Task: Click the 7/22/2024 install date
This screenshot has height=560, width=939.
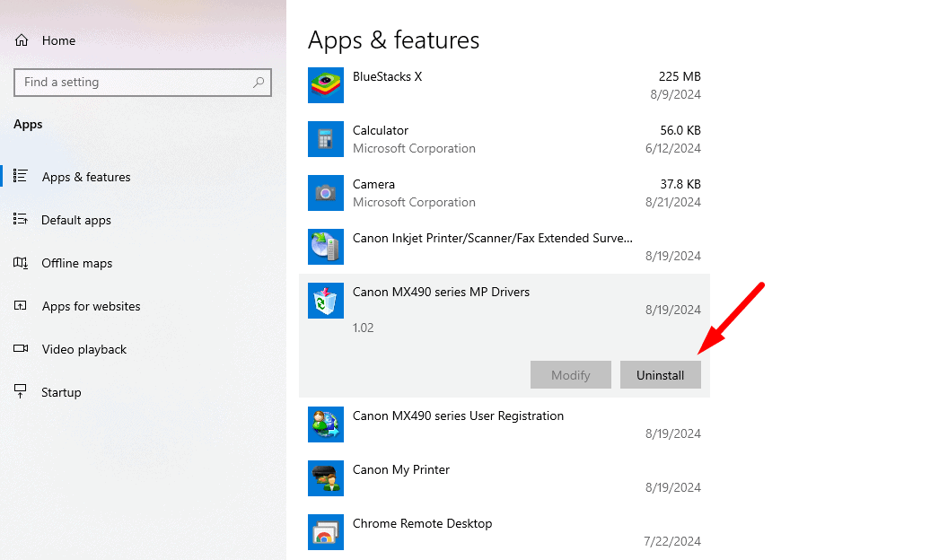Action: [672, 541]
